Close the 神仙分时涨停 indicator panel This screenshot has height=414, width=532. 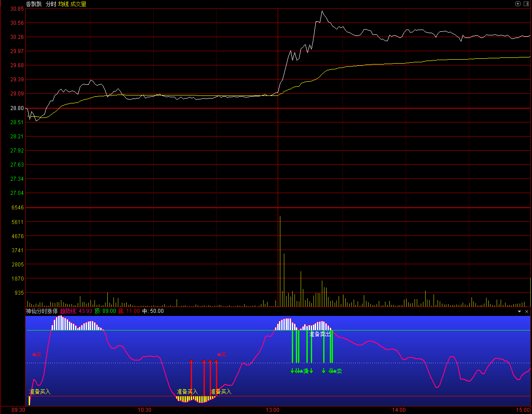[x=526, y=311]
